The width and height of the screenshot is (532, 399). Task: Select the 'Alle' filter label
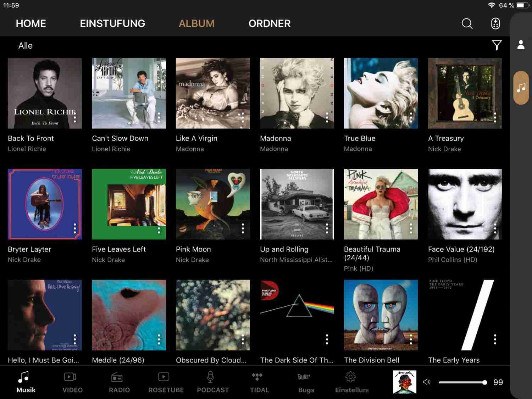pyautogui.click(x=26, y=45)
